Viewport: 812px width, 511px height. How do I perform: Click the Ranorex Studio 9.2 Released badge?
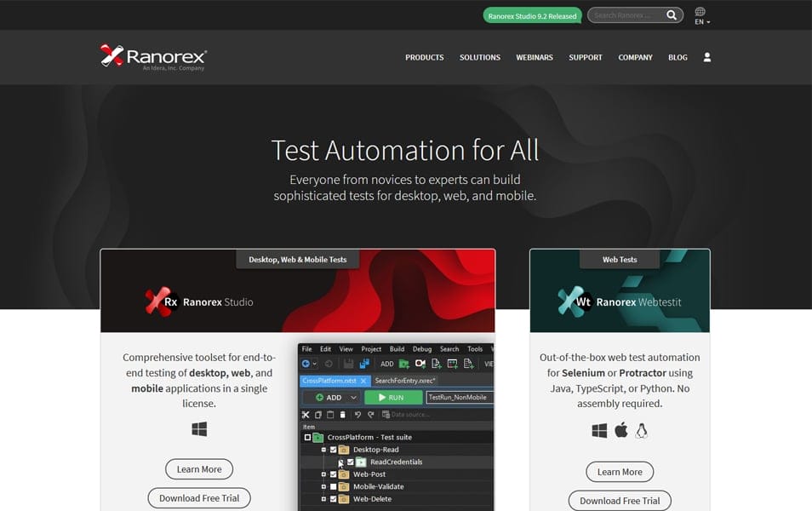click(532, 15)
